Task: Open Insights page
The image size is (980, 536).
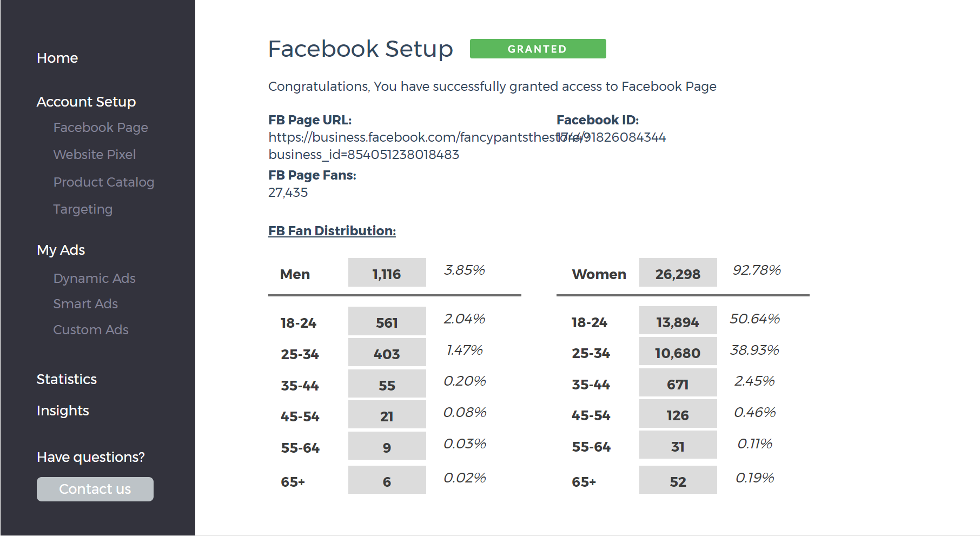Action: pyautogui.click(x=63, y=411)
